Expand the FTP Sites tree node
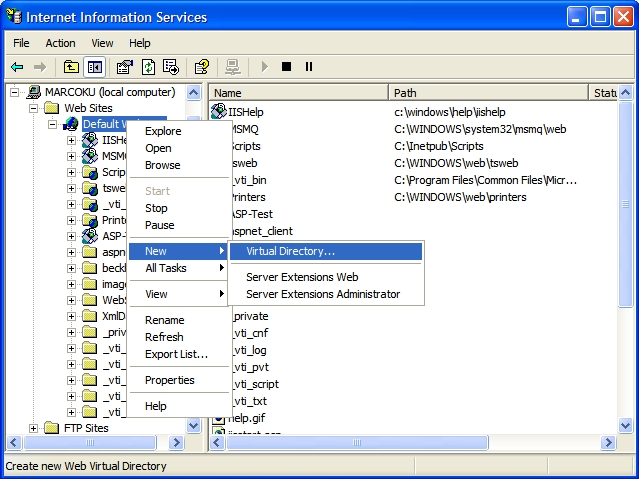Image resolution: width=639 pixels, height=479 pixels. 33,428
